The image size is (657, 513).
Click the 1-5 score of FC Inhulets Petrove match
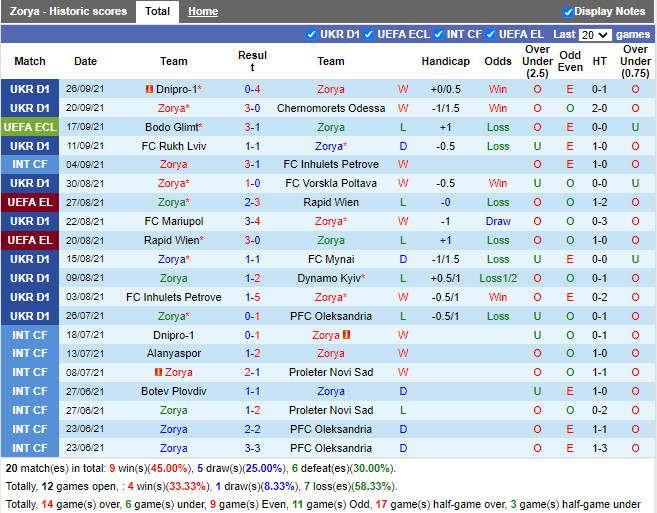[252, 297]
